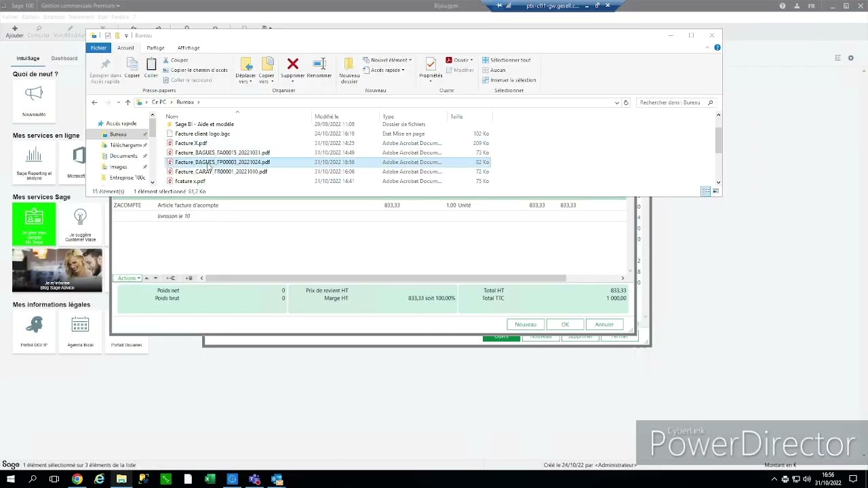The height and width of the screenshot is (488, 868).
Task: Open Excel from taskbar
Action: [x=210, y=479]
